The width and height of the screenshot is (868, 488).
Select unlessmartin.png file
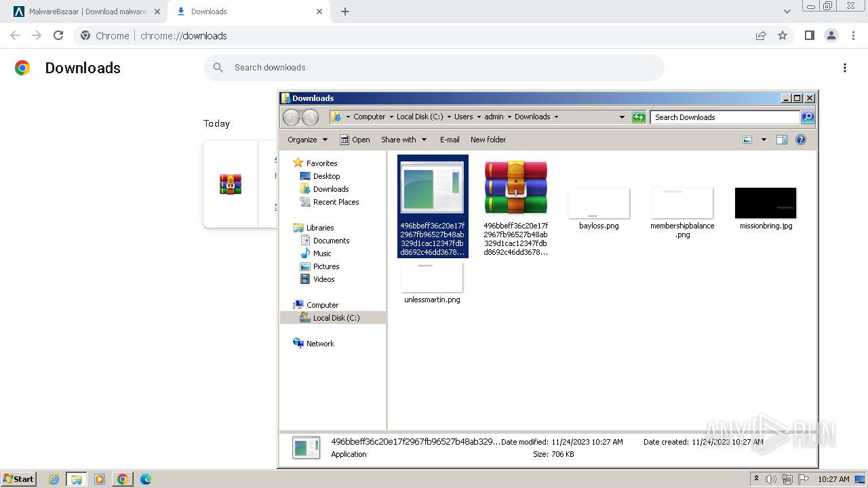point(432,283)
